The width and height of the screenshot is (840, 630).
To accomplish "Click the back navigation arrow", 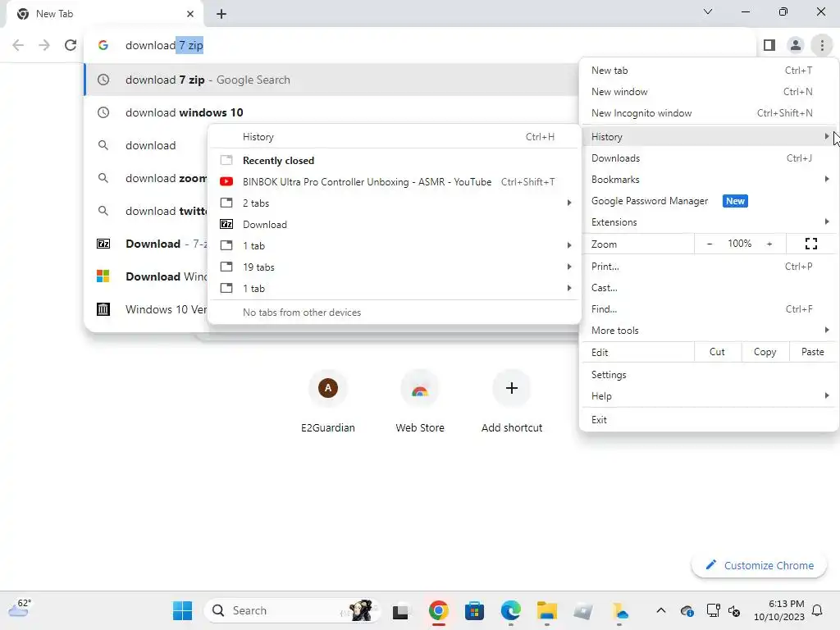I will point(18,45).
